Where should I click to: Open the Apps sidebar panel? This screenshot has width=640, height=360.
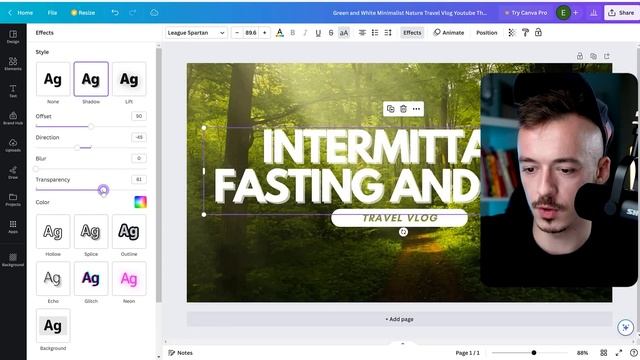coord(13,227)
